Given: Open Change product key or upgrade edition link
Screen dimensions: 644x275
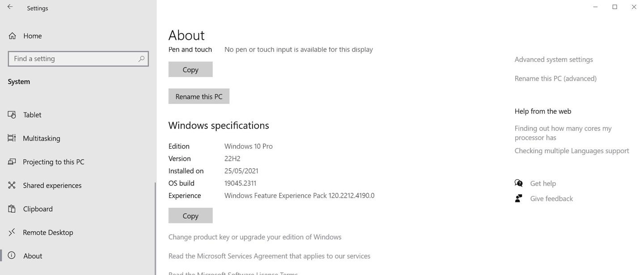Looking at the screenshot, I should pyautogui.click(x=255, y=237).
